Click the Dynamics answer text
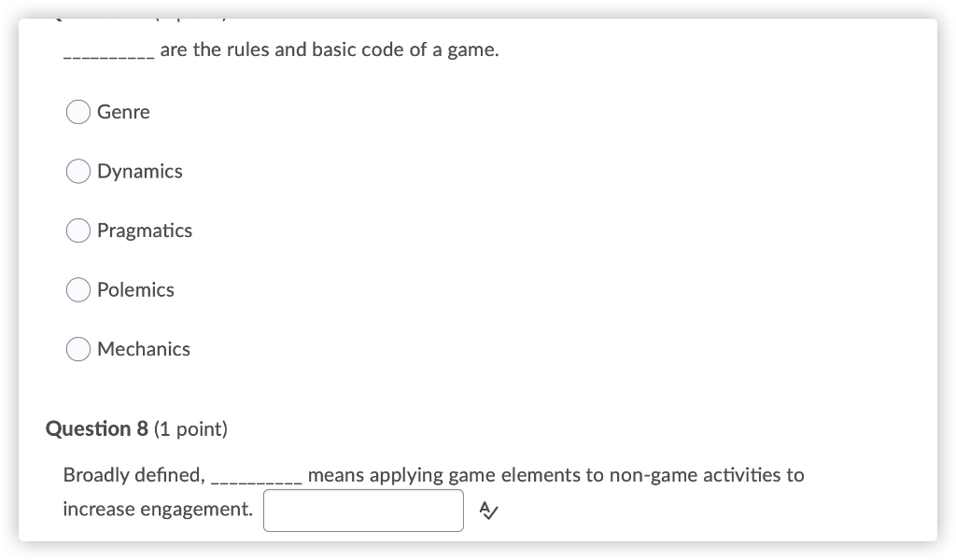Screen dimensions: 956x560 click(x=139, y=171)
